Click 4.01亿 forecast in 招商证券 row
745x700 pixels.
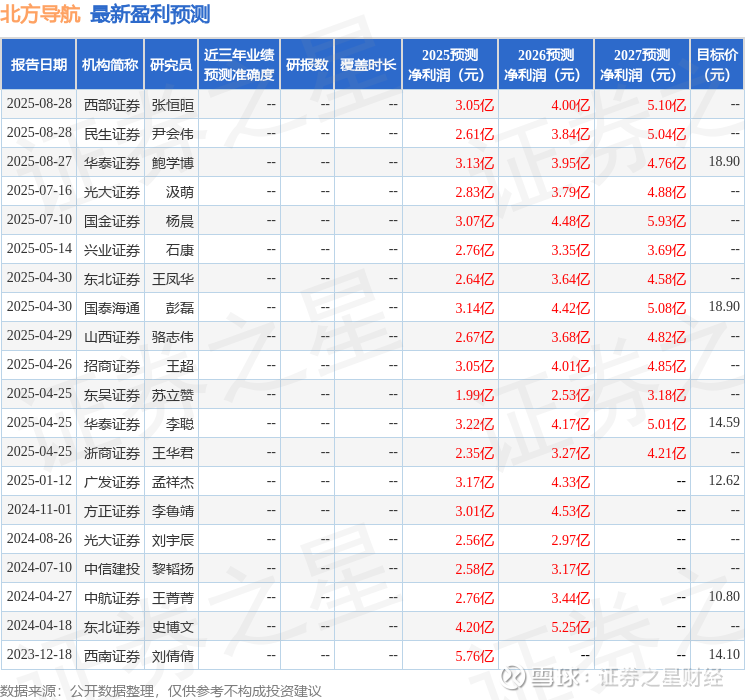pos(571,366)
